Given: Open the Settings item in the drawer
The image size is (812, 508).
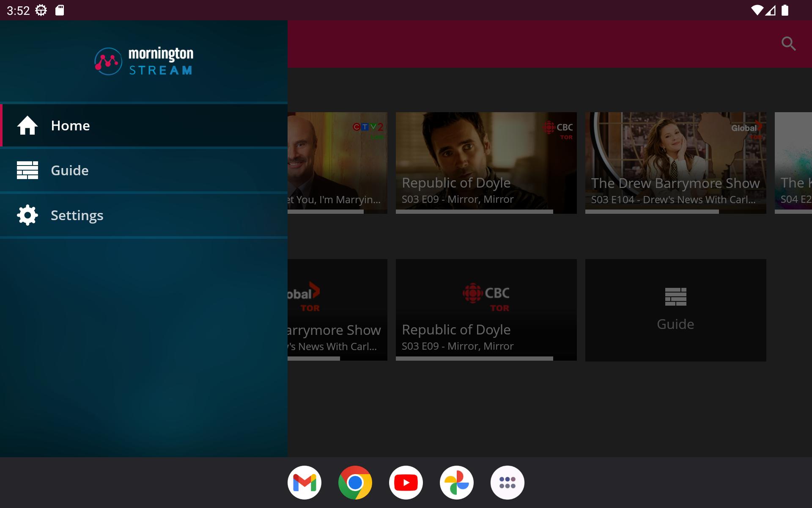Looking at the screenshot, I should pyautogui.click(x=144, y=215).
